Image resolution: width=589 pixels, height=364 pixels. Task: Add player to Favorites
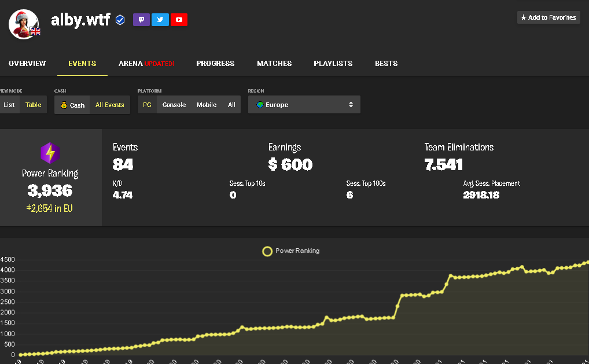pos(548,17)
